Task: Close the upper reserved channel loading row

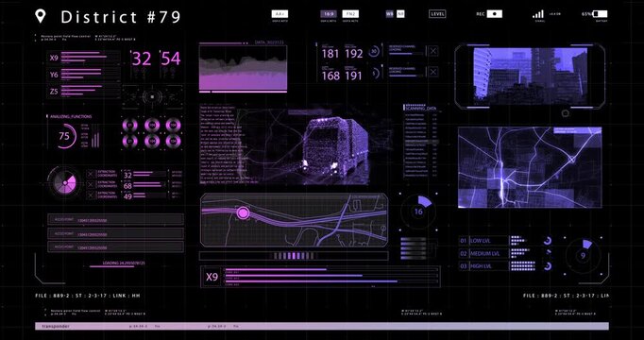Action: [x=433, y=51]
